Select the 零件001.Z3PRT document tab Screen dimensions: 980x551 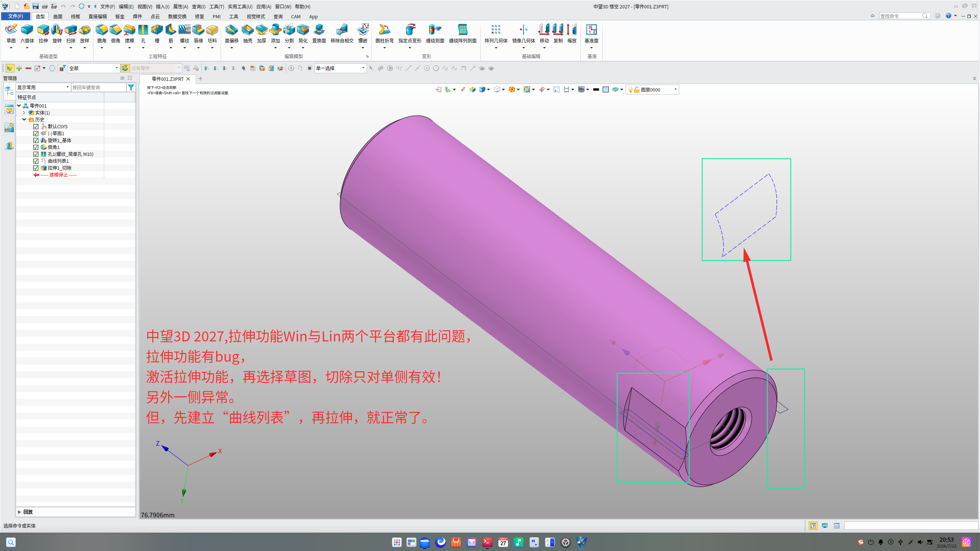168,79
